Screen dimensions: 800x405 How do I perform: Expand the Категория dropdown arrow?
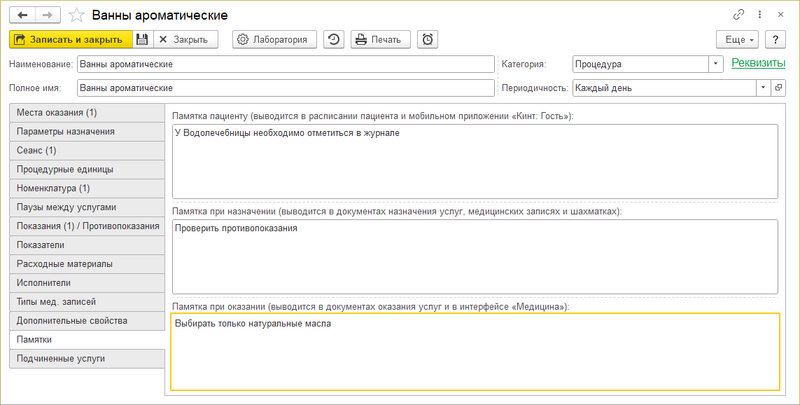pyautogui.click(x=716, y=64)
